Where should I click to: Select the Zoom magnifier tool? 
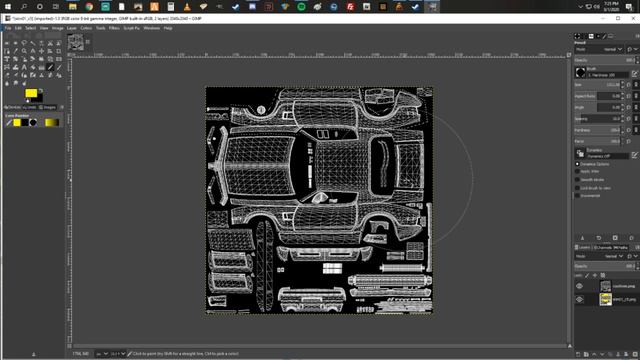(24, 51)
